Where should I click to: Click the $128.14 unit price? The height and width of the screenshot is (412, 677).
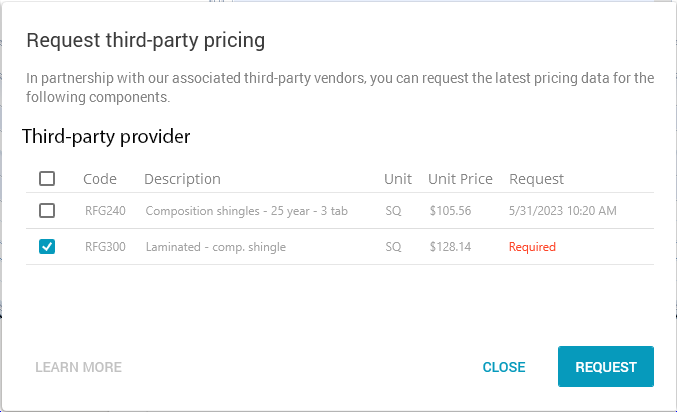coord(450,246)
